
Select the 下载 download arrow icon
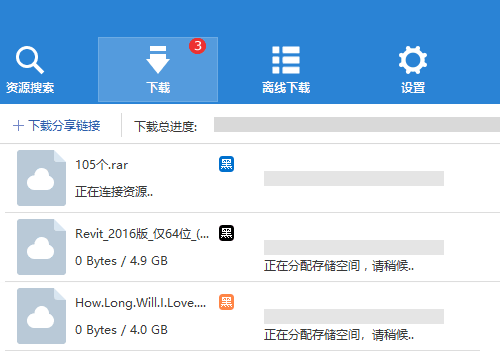158,60
